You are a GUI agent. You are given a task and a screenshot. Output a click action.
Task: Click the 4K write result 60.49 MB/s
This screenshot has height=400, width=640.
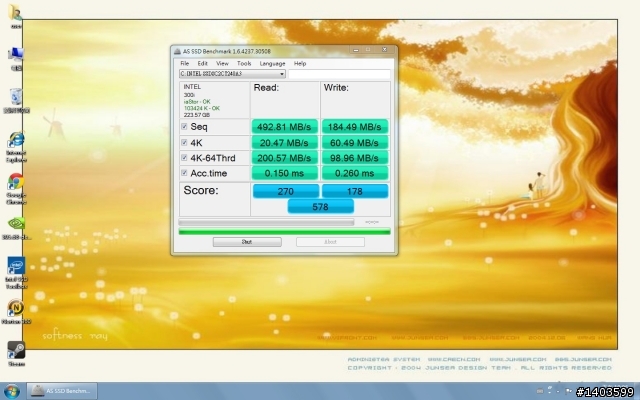[355, 142]
